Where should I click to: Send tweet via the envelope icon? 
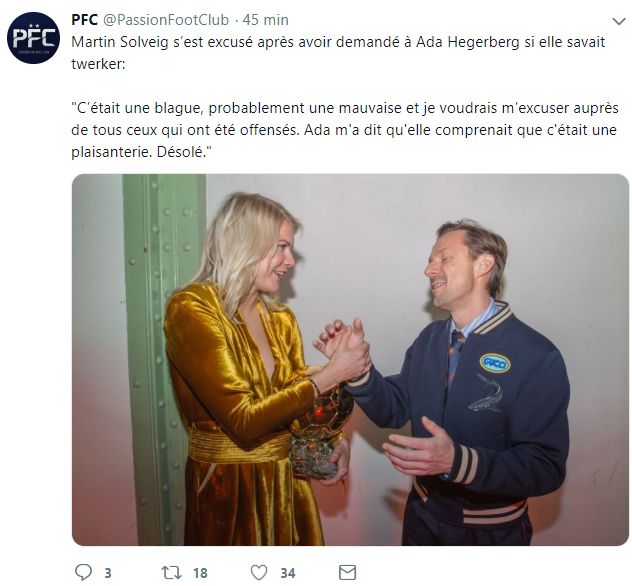pos(347,572)
